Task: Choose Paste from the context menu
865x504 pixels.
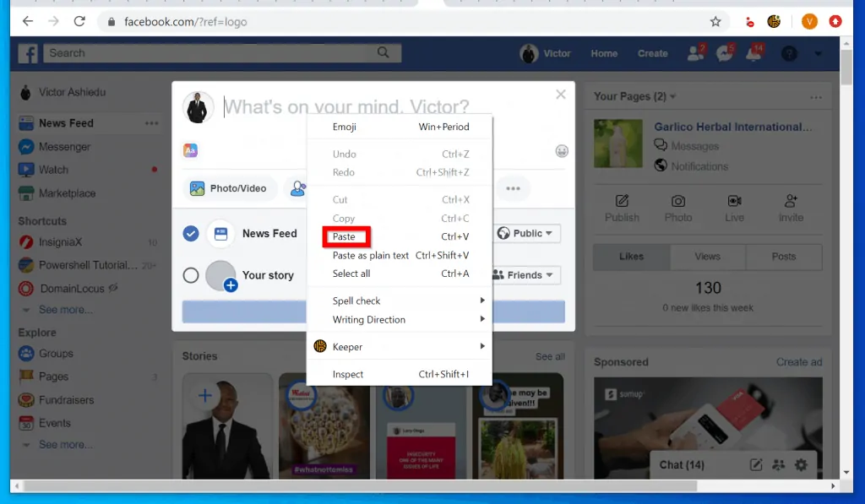Action: 400,236
